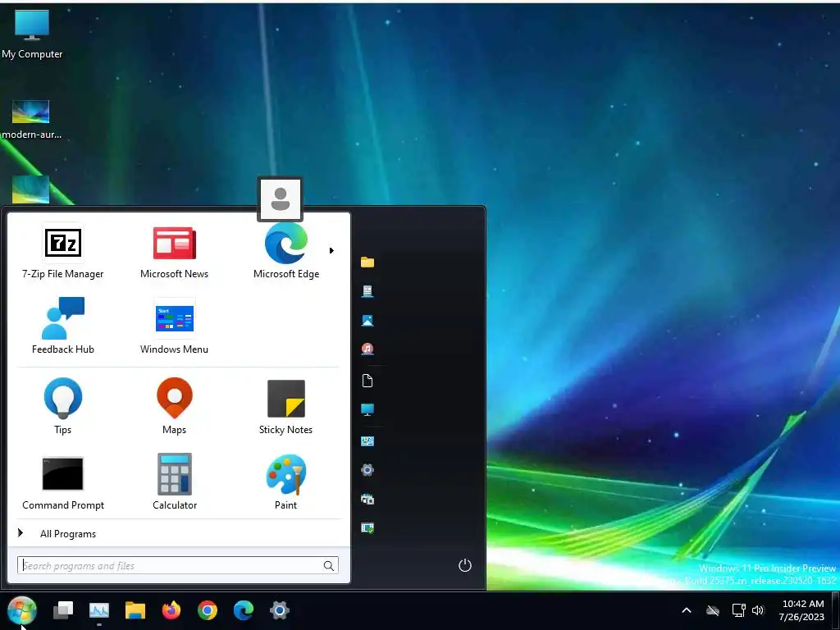Open Default Programs sidebar icon
Image resolution: width=840 pixels, height=630 pixels.
pyautogui.click(x=367, y=528)
